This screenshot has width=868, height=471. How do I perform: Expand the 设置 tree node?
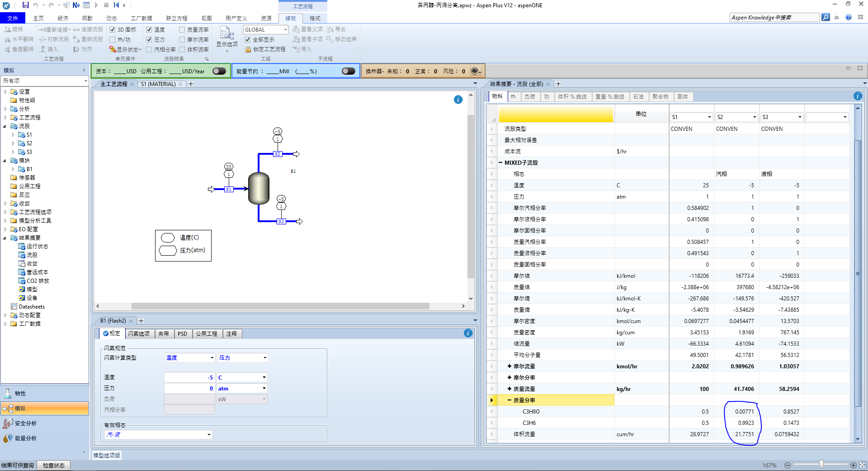coord(5,91)
